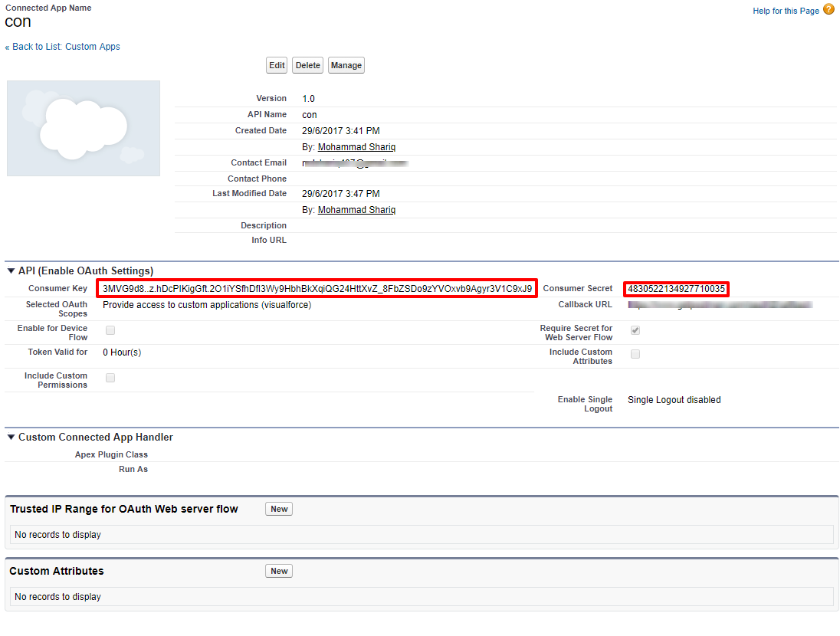Open Created By Mohammad Shariq link
The width and height of the screenshot is (840, 636).
(x=356, y=147)
